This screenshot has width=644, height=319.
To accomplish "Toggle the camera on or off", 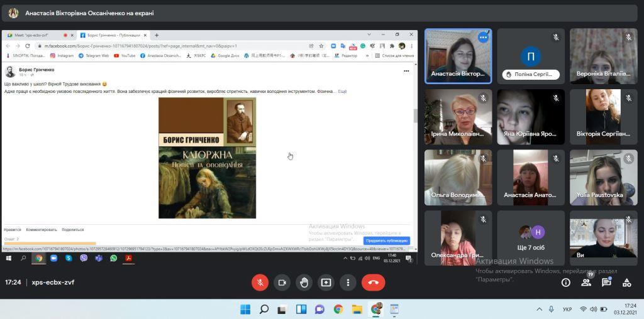I will [x=282, y=283].
